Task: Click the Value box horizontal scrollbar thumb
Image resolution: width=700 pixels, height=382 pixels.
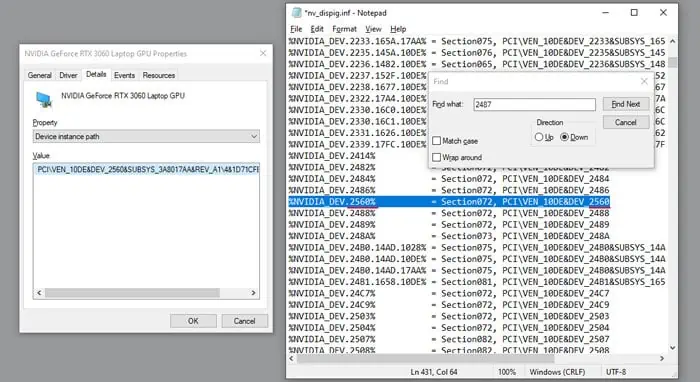Action: pyautogui.click(x=132, y=293)
